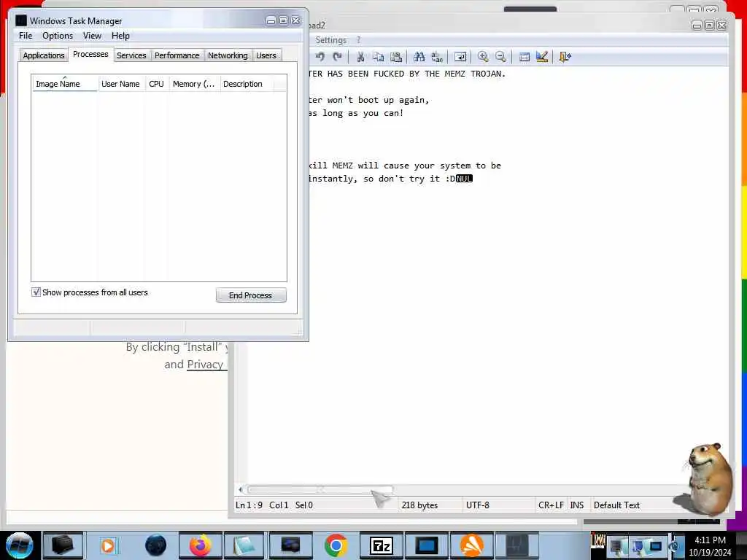
Task: Click the left arrow of Notepad2 scrollbar
Action: 240,489
